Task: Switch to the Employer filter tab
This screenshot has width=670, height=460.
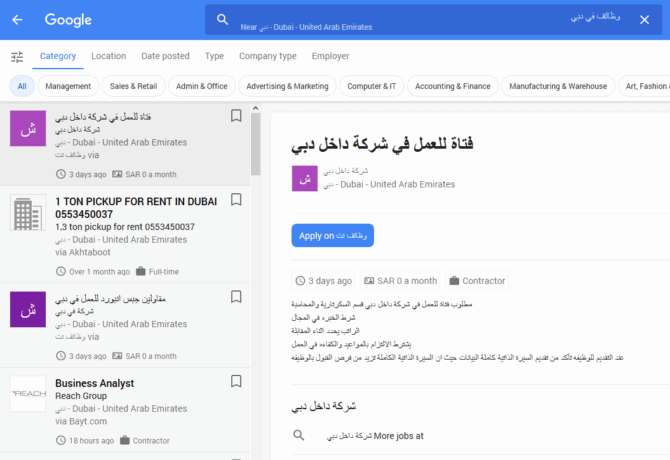Action: [x=330, y=56]
